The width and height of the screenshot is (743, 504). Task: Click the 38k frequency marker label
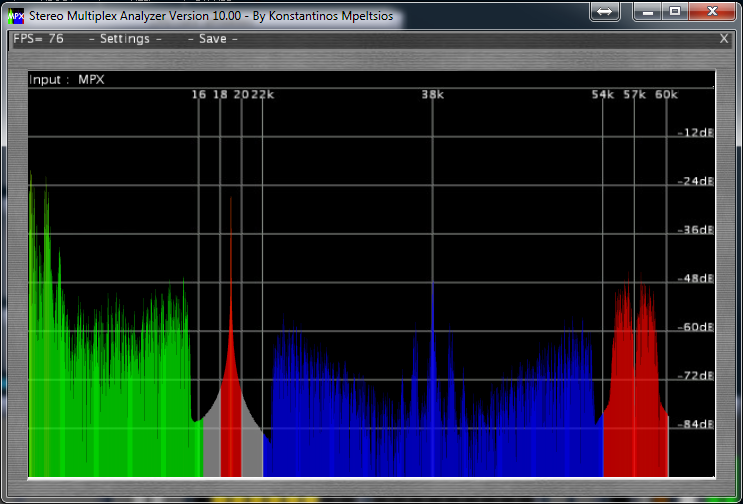[433, 95]
